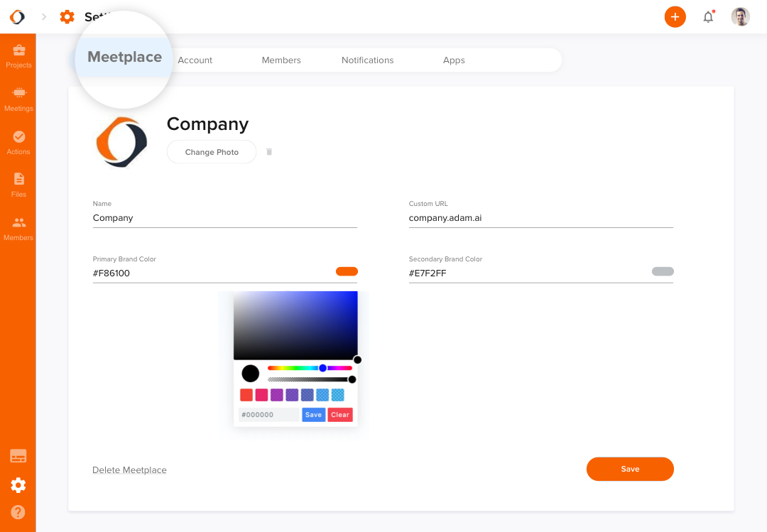Go to Projects in the sidebar
Image resolution: width=767 pixels, height=532 pixels.
[x=18, y=56]
